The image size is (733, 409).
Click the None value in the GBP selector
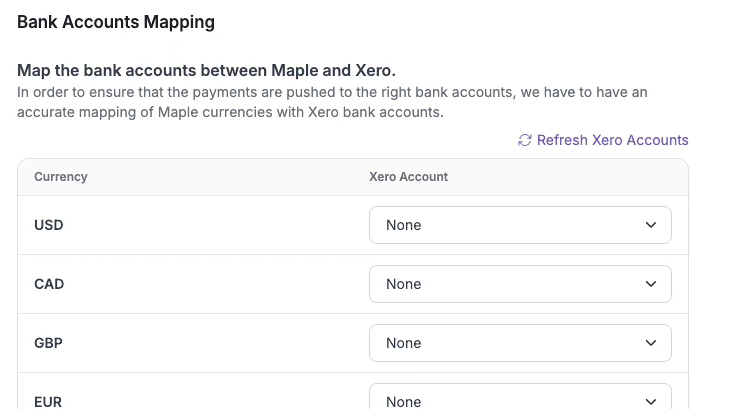[404, 343]
